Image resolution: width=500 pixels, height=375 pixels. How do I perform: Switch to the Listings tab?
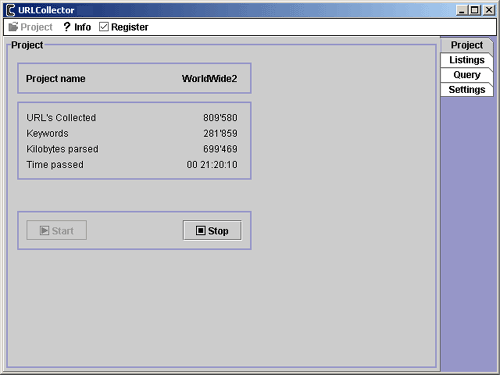(467, 60)
